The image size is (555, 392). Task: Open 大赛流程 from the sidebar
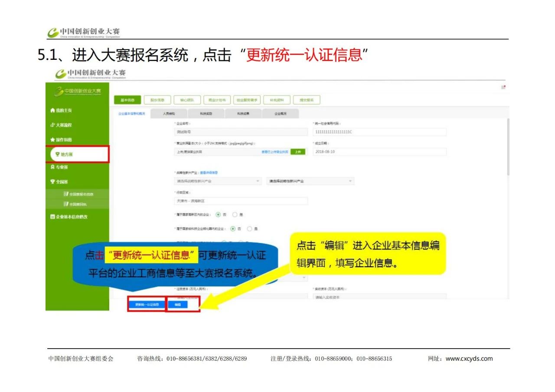click(x=61, y=125)
